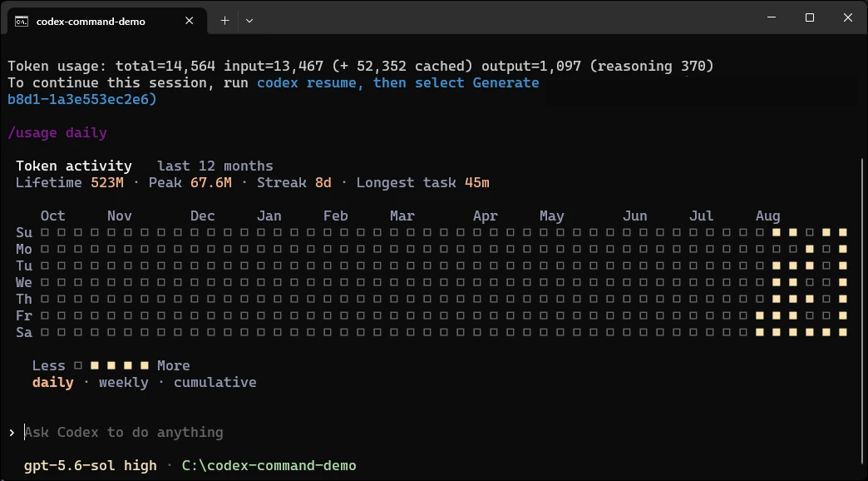Image resolution: width=868 pixels, height=481 pixels.
Task: Click the 'Jul' month label
Action: pos(702,216)
